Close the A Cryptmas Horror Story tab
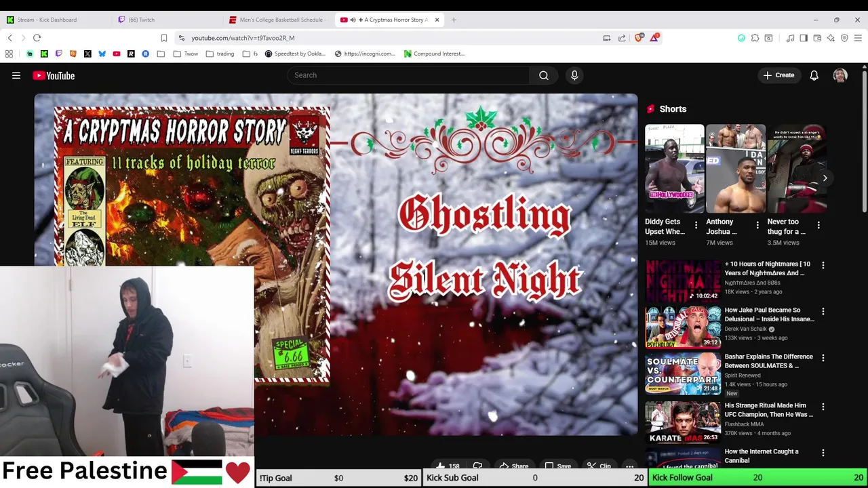868x488 pixels. tap(437, 20)
